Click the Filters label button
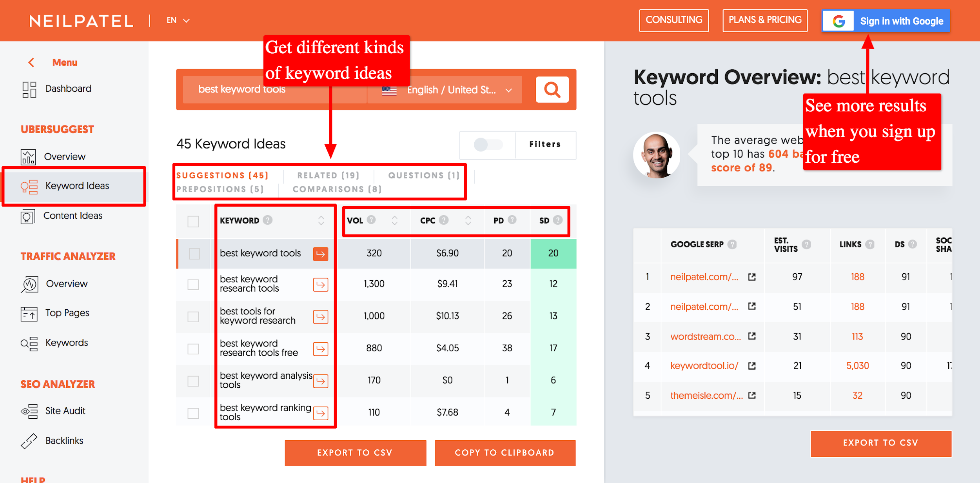This screenshot has width=980, height=483. click(545, 144)
